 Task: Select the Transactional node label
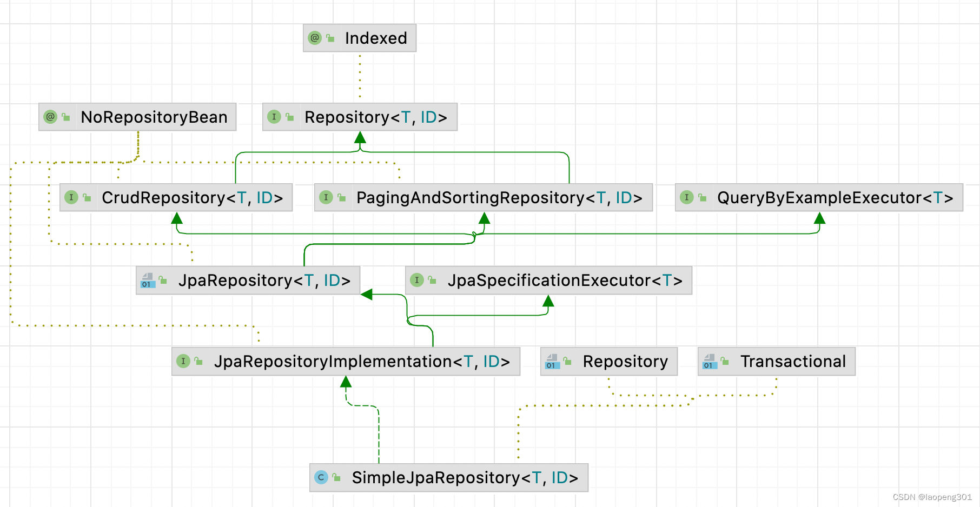coord(792,362)
